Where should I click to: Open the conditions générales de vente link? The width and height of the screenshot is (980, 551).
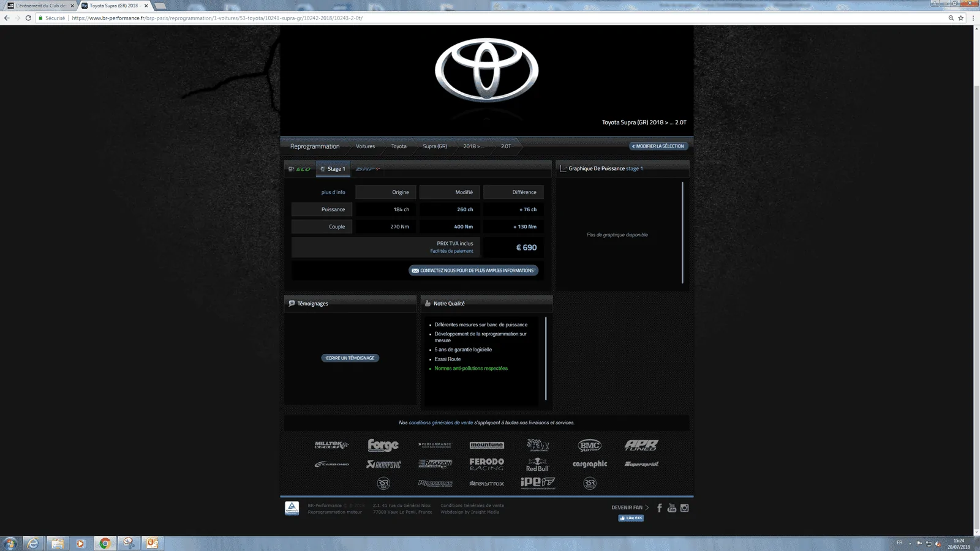pos(441,422)
